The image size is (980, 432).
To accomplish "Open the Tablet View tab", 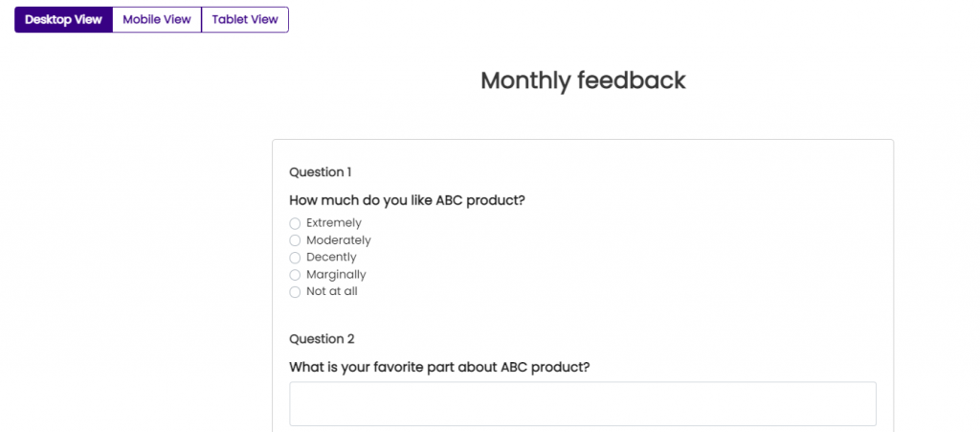I will pos(245,19).
